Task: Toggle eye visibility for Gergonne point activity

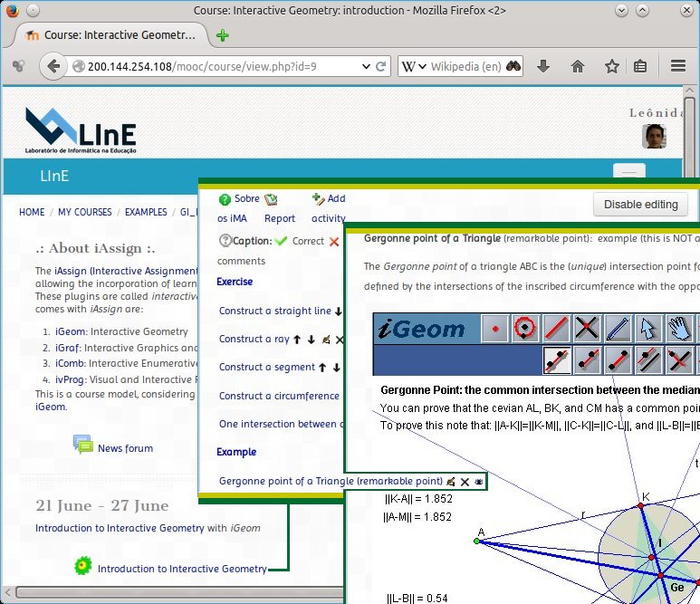Action: [479, 482]
